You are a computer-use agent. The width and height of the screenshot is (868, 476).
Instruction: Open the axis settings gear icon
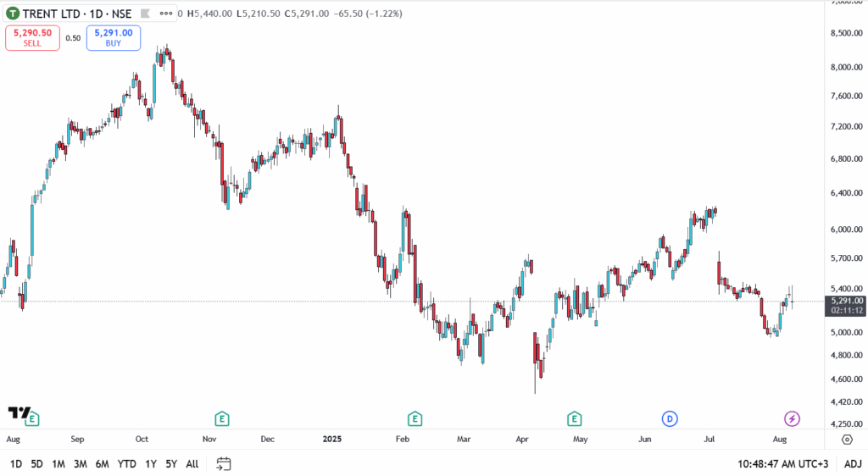click(847, 440)
